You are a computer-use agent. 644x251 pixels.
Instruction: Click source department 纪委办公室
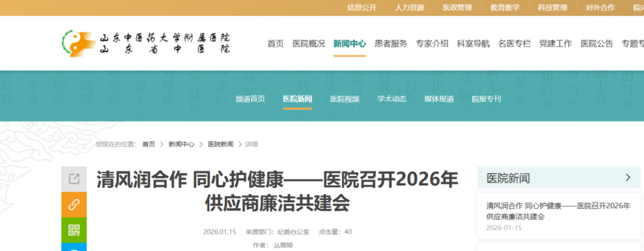point(293,232)
